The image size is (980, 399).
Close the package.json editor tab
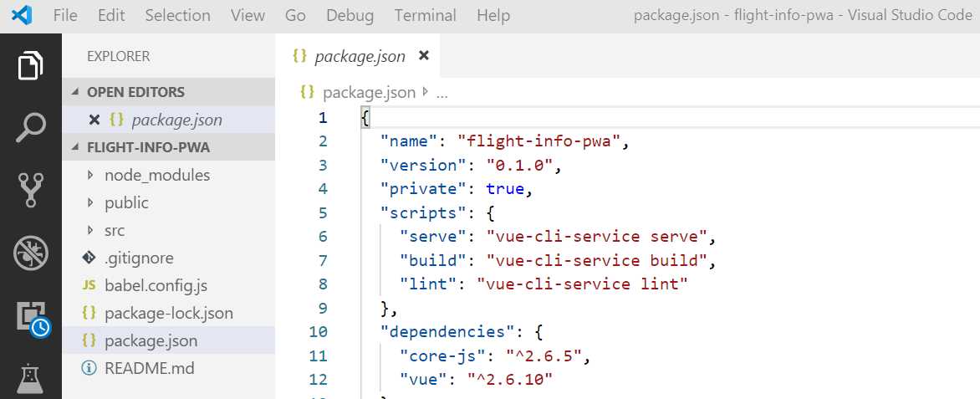424,56
